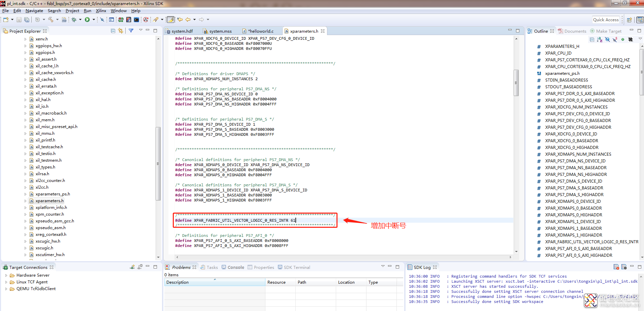Viewport: 644px width, 311px height.
Task: Toggle alphabetical Sort in Outline
Action: point(600,39)
